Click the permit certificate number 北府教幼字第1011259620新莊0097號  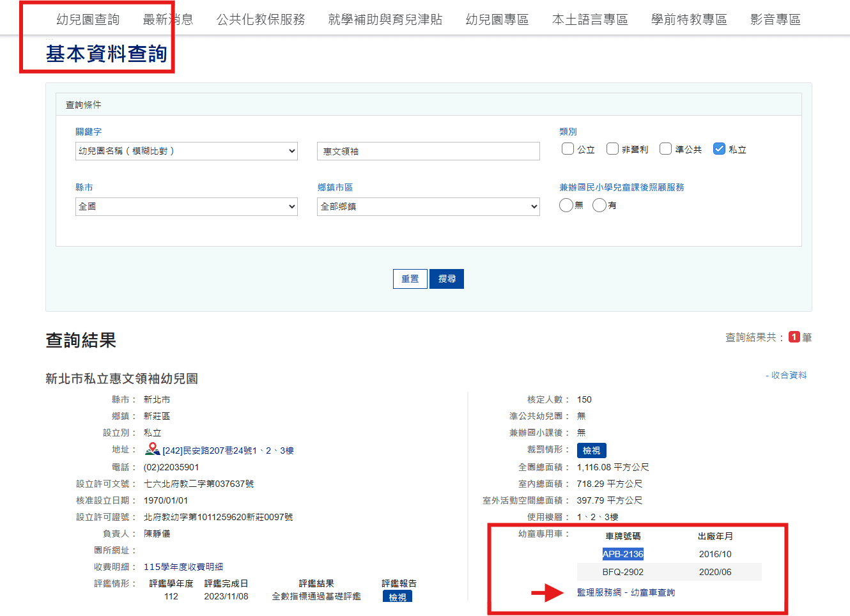point(219,517)
